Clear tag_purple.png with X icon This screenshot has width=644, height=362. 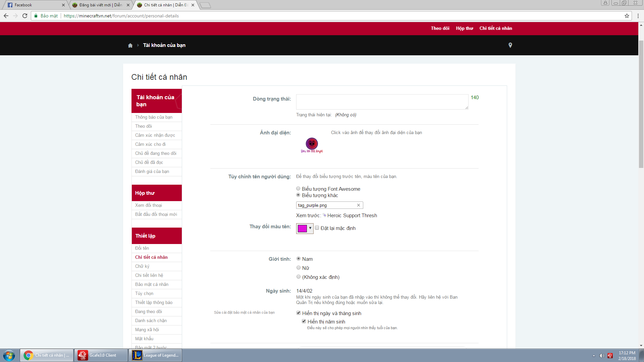(358, 205)
